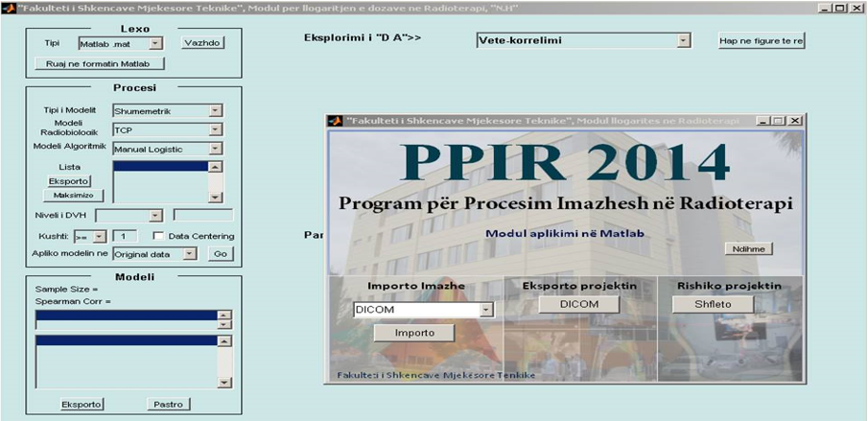Click Ruaj ne formatin Matlab button

(x=100, y=63)
